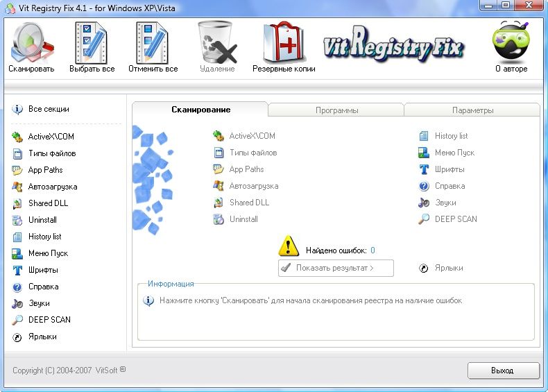
Task: Click the Выход button
Action: click(504, 370)
